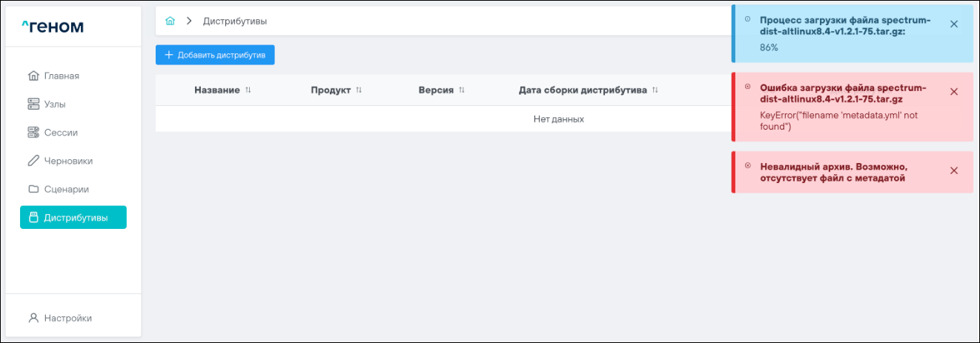
Task: Click the Добавить дистрибутив button
Action: 215,55
